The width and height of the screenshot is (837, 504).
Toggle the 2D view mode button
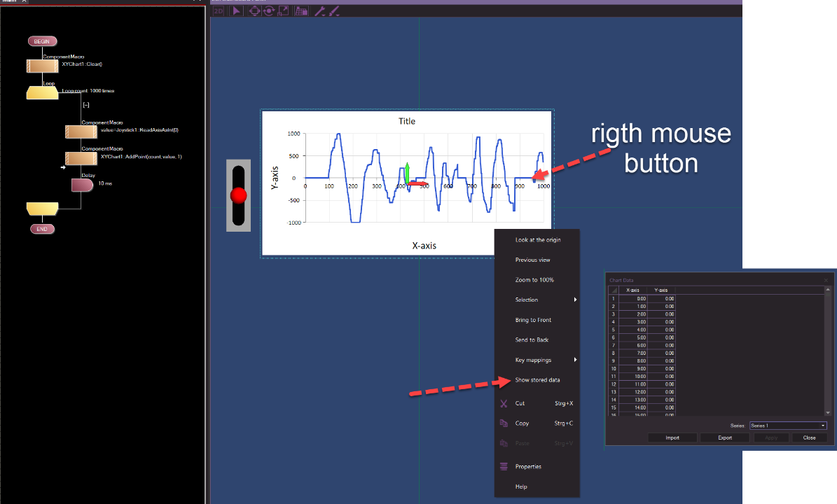click(x=219, y=10)
